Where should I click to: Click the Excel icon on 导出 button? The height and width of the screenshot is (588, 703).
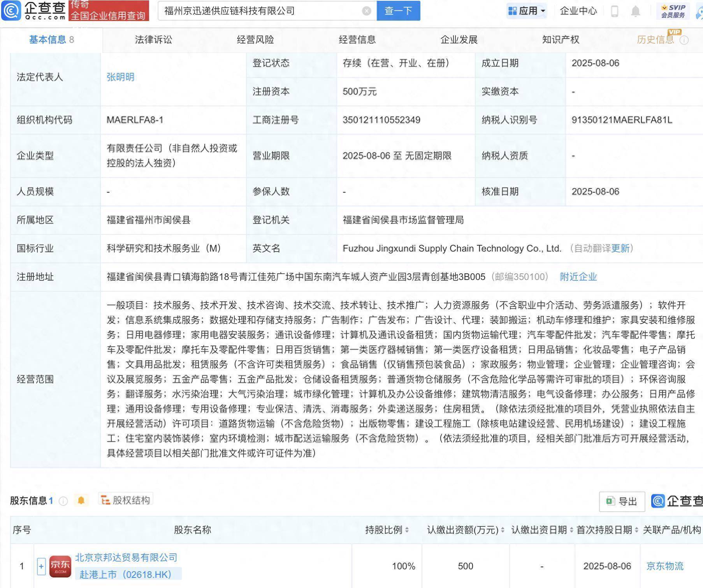(610, 501)
